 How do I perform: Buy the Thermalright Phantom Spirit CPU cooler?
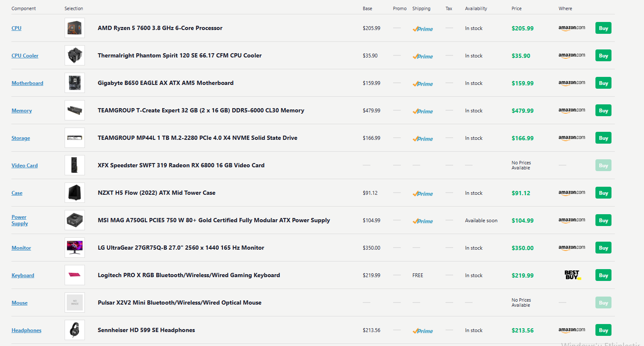point(603,56)
